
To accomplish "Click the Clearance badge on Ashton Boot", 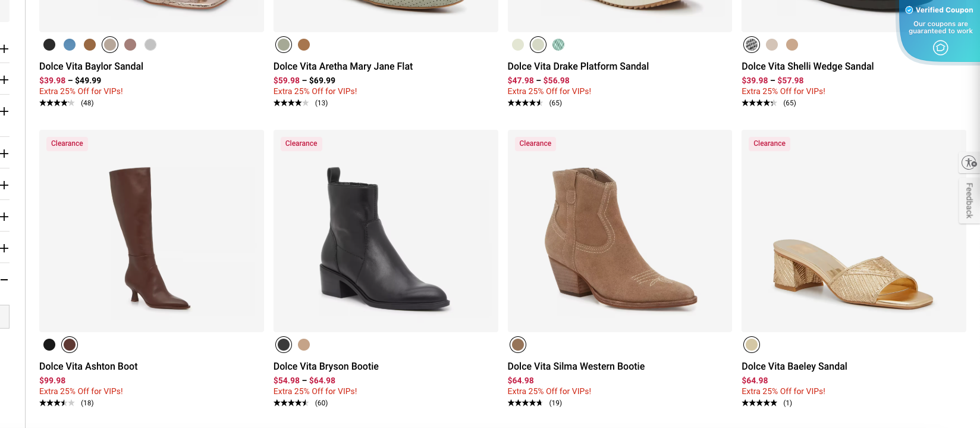I will (67, 143).
